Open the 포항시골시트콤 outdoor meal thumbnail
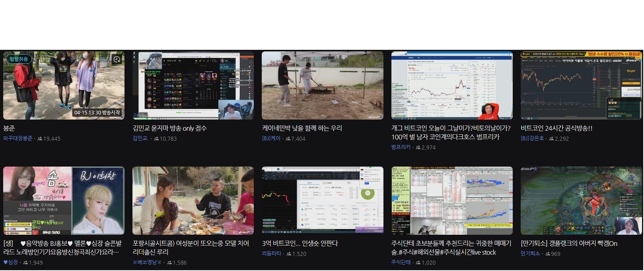 (193, 200)
